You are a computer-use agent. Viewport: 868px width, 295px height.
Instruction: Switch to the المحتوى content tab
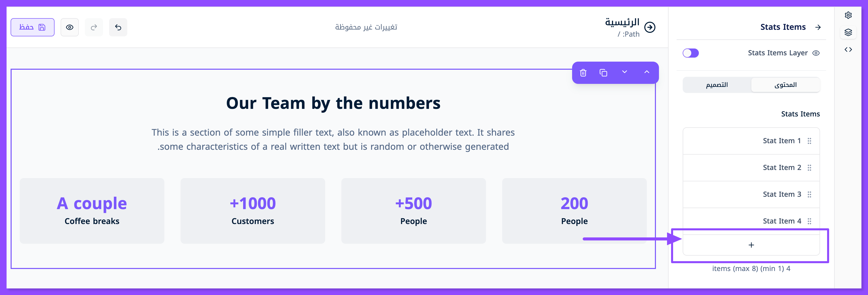[x=785, y=85]
